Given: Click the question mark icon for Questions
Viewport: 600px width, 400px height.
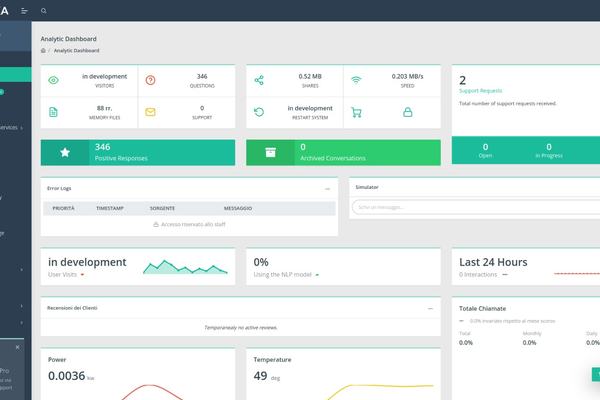Looking at the screenshot, I should tap(150, 80).
